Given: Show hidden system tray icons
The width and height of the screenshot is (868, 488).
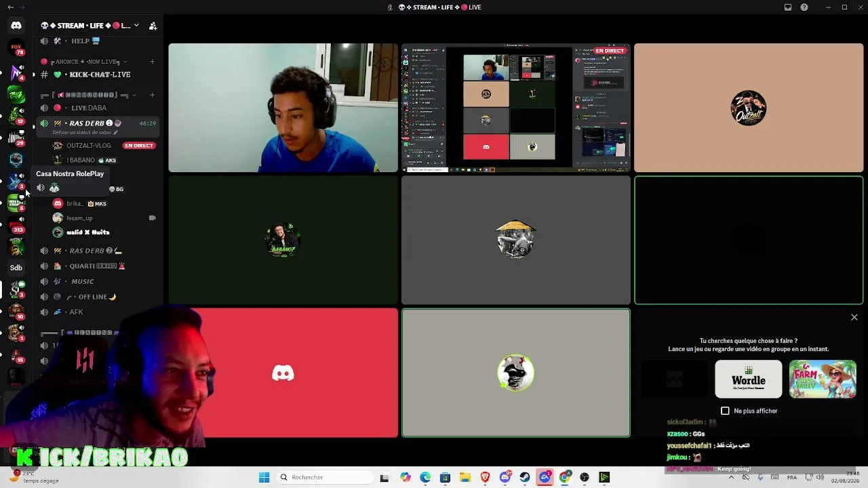Looking at the screenshot, I should [731, 477].
